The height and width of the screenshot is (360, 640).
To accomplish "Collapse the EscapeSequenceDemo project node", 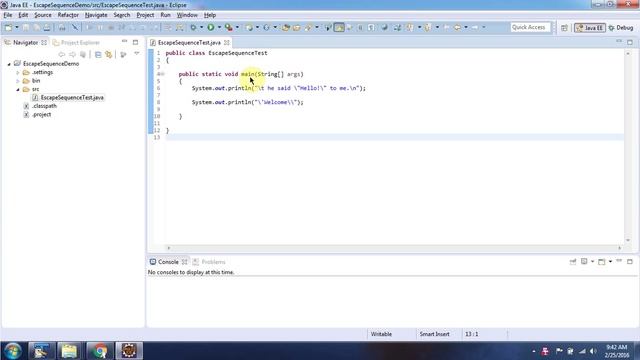I will (x=9, y=64).
